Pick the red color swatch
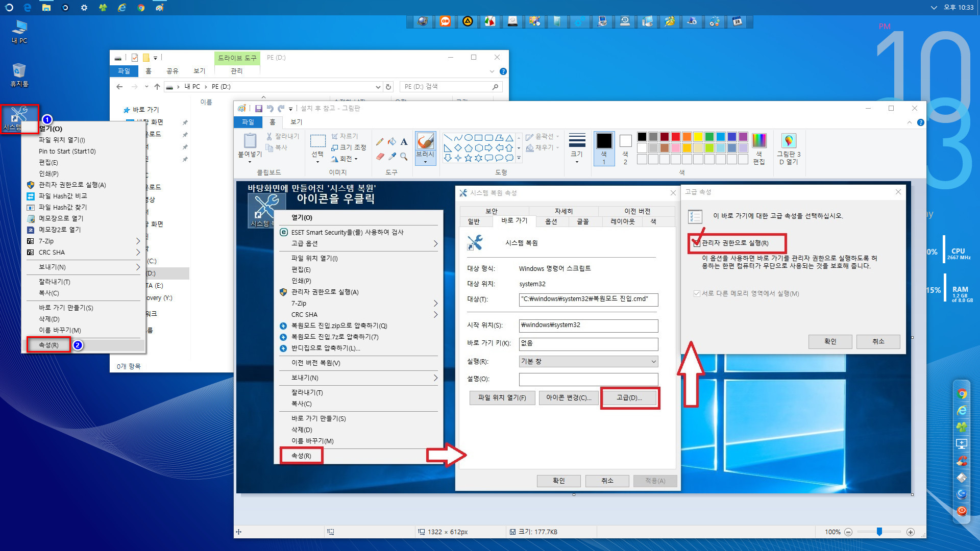 point(675,137)
